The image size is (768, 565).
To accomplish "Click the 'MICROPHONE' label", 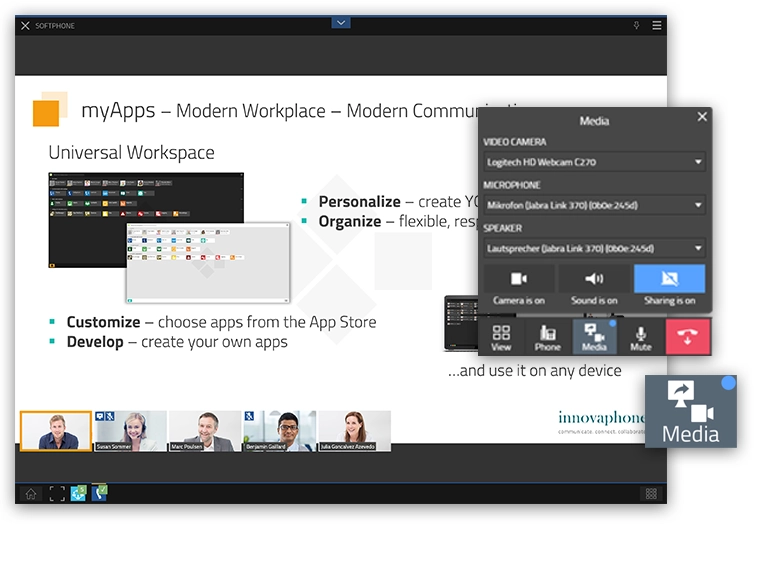I will point(511,185).
